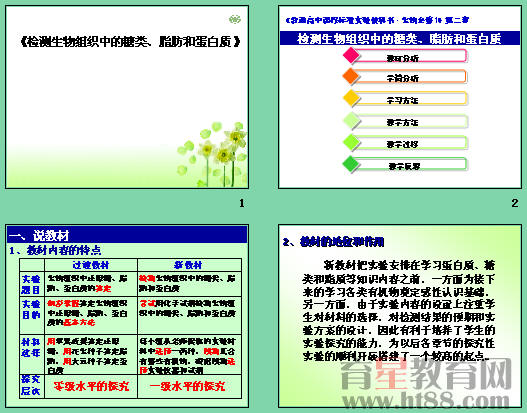Screen dimensions: 527x413
Task: Click the 过渡教材 实验题目 cell
Action: pos(91,284)
